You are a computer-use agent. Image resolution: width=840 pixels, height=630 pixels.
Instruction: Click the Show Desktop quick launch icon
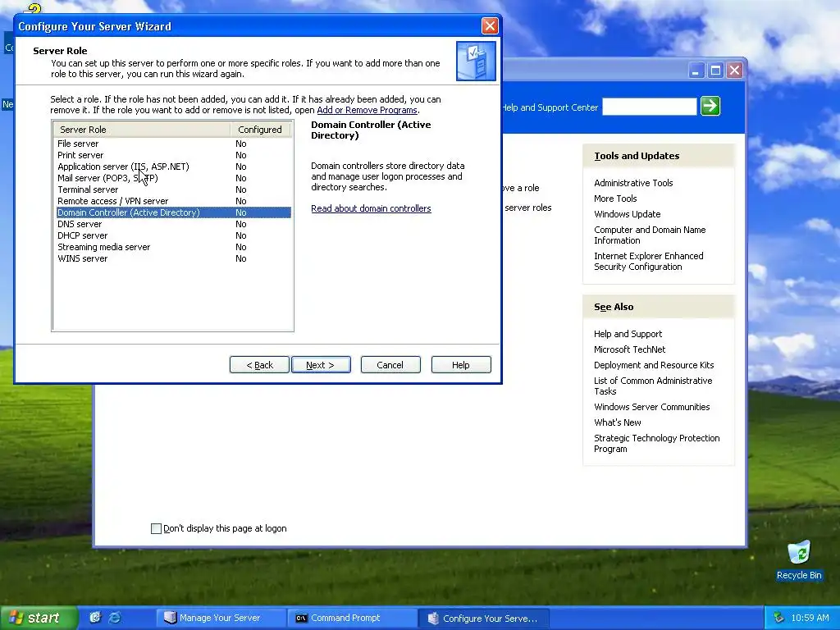coord(95,618)
